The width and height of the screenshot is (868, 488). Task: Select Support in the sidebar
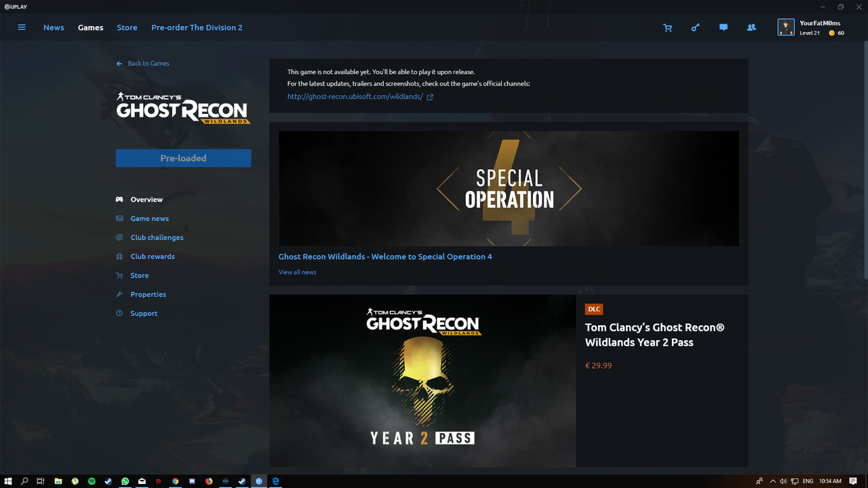144,313
